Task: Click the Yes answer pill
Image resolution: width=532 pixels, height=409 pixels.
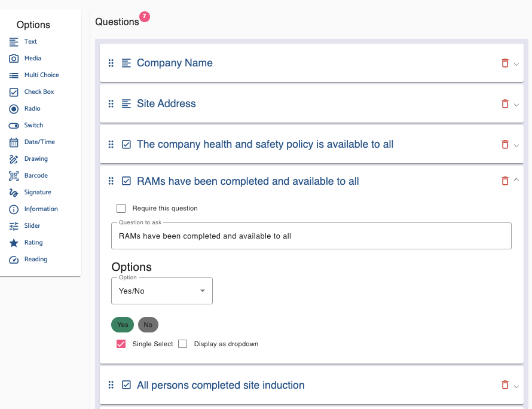Action: pyautogui.click(x=123, y=325)
